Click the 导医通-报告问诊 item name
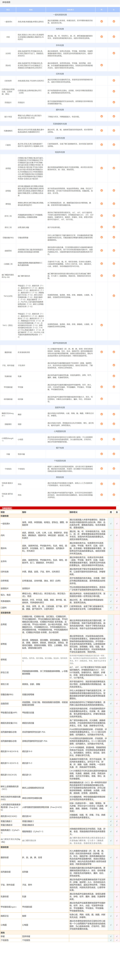 pyautogui.click(x=8, y=495)
